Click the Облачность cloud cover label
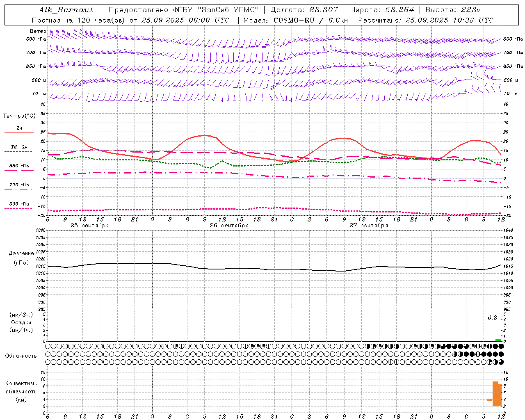Image resolution: width=525 pixels, height=420 pixels. pyautogui.click(x=21, y=356)
